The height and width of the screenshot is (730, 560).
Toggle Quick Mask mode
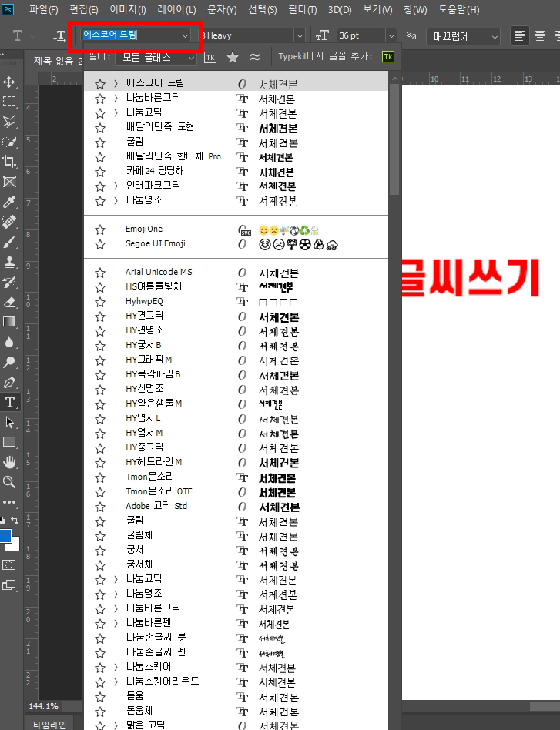point(8,564)
